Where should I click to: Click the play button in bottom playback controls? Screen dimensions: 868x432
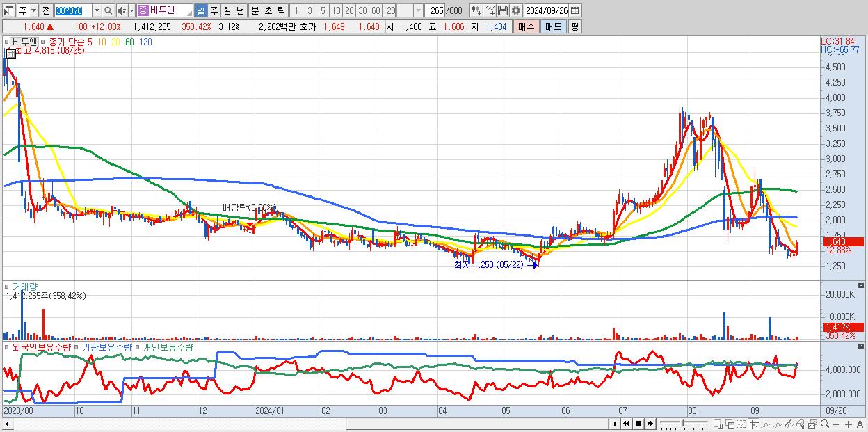pos(616,424)
